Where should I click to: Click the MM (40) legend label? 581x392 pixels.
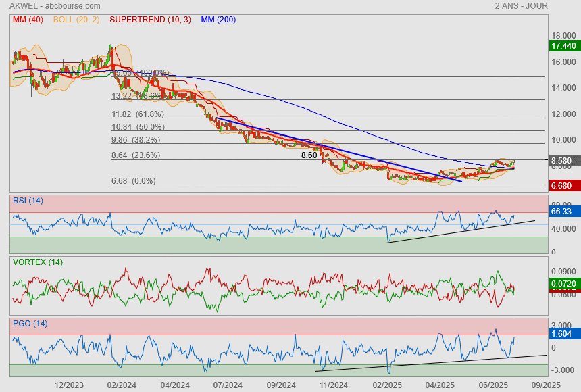pyautogui.click(x=28, y=20)
